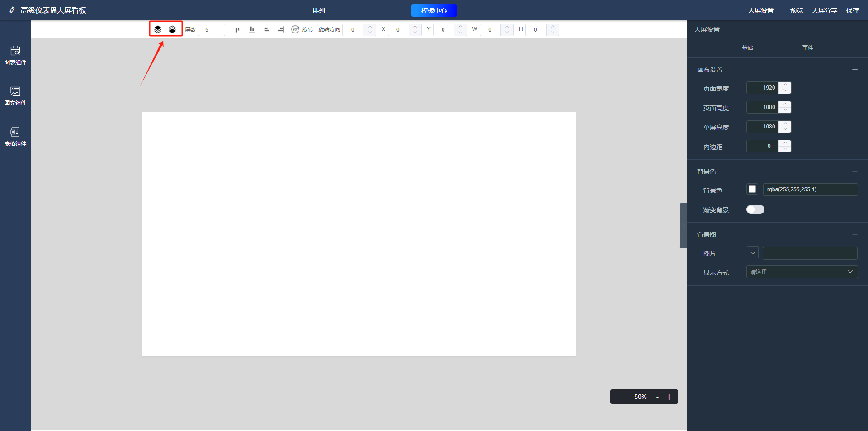Click the align left icon
This screenshot has height=431, width=868.
click(x=266, y=29)
